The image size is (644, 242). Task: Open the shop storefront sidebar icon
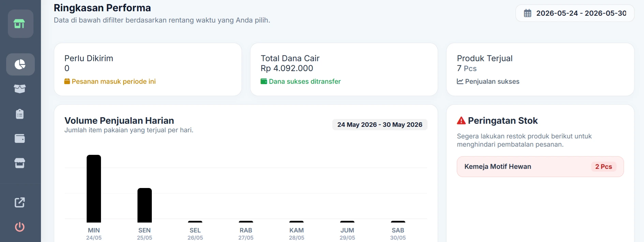pyautogui.click(x=20, y=163)
